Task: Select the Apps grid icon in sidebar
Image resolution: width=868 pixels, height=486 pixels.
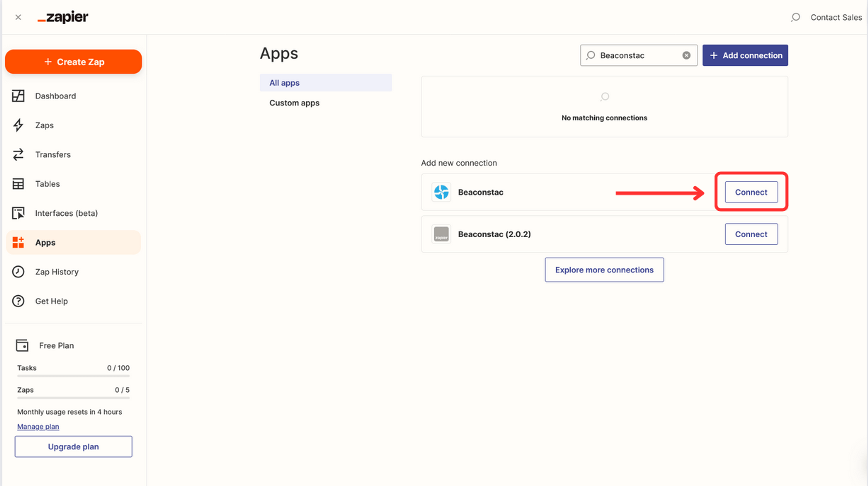Action: (18, 242)
